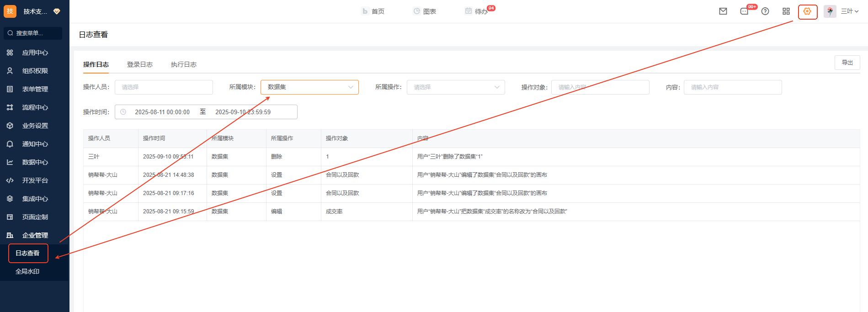Expand the 三叶 user menu
The image size is (868, 312).
(x=850, y=11)
